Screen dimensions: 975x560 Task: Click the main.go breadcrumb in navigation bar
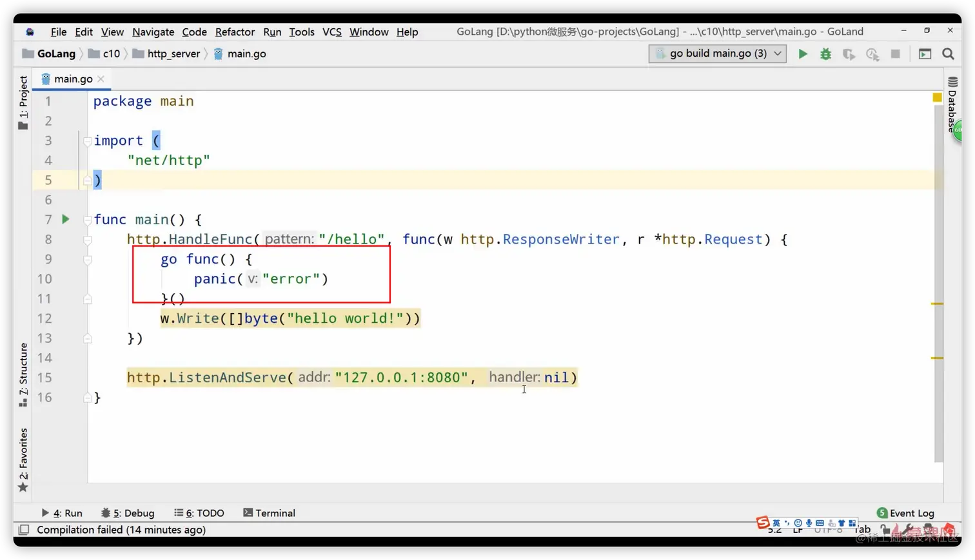240,53
